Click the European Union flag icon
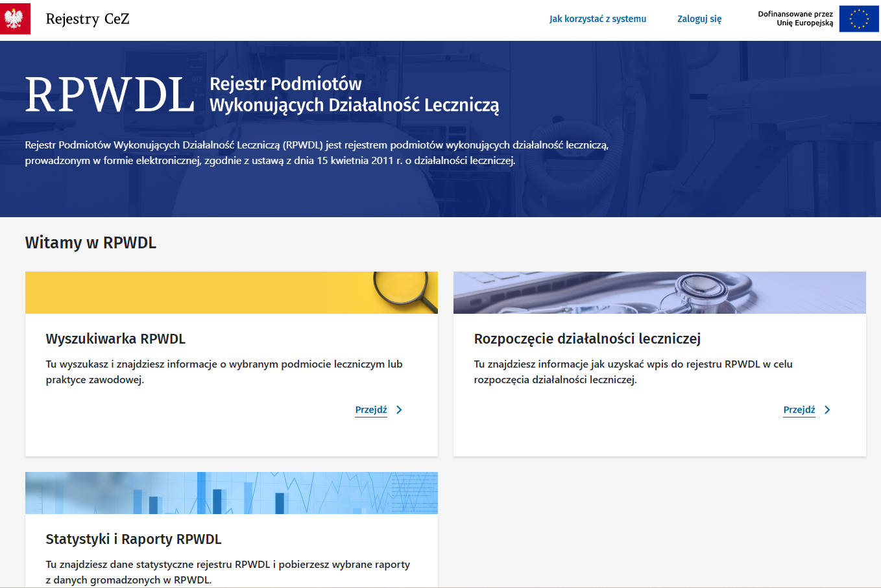Image resolution: width=881 pixels, height=588 pixels. 859,19
